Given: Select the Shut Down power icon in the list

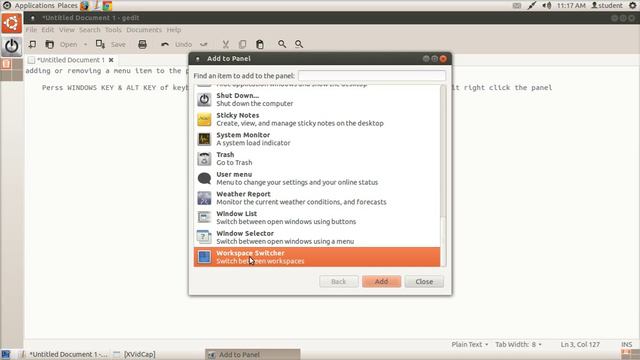Looking at the screenshot, I should 204,99.
